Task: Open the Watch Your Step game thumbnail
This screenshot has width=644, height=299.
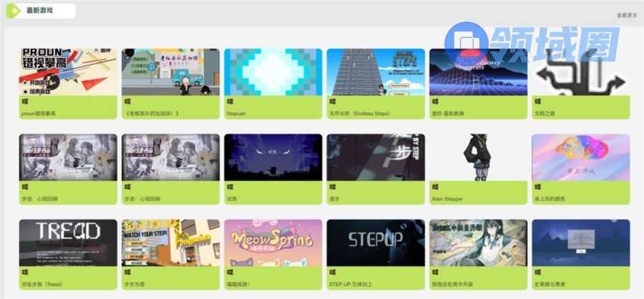Action: (x=170, y=242)
